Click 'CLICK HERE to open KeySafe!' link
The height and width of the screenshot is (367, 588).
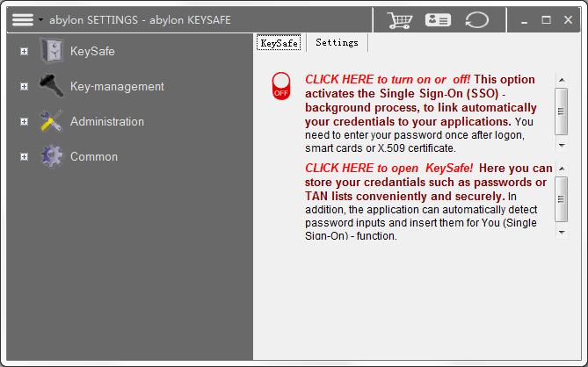pyautogui.click(x=388, y=169)
